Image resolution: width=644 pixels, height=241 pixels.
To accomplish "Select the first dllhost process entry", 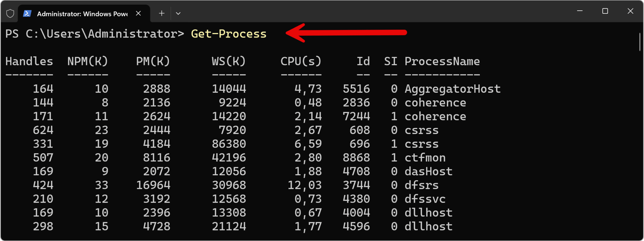I will click(428, 212).
